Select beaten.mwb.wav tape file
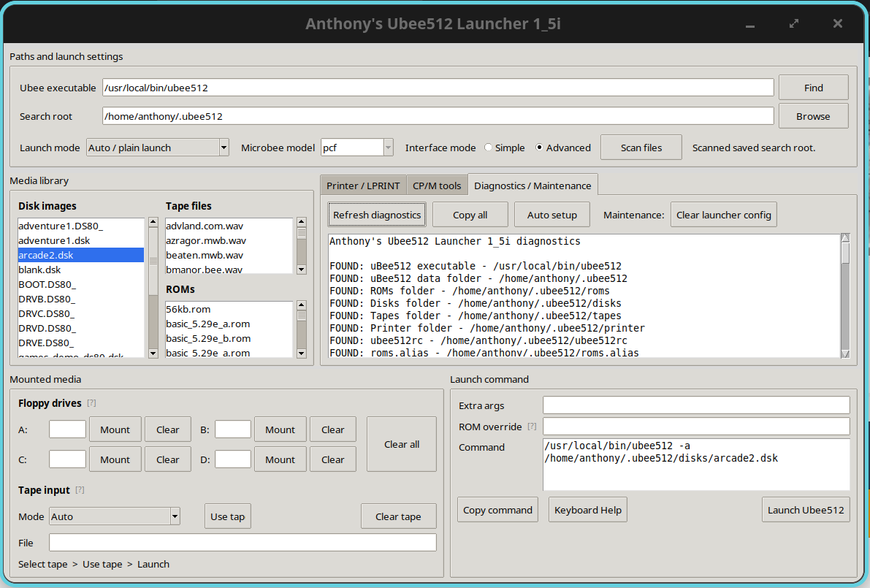 229,255
